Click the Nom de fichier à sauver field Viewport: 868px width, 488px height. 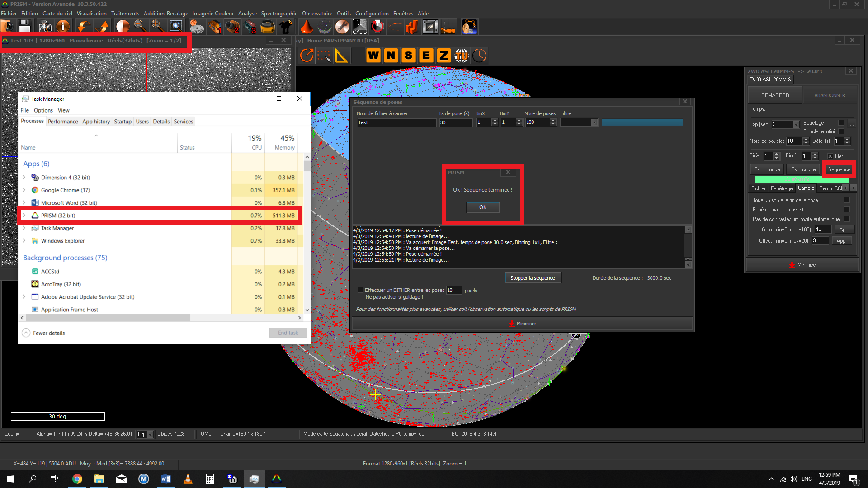point(396,122)
